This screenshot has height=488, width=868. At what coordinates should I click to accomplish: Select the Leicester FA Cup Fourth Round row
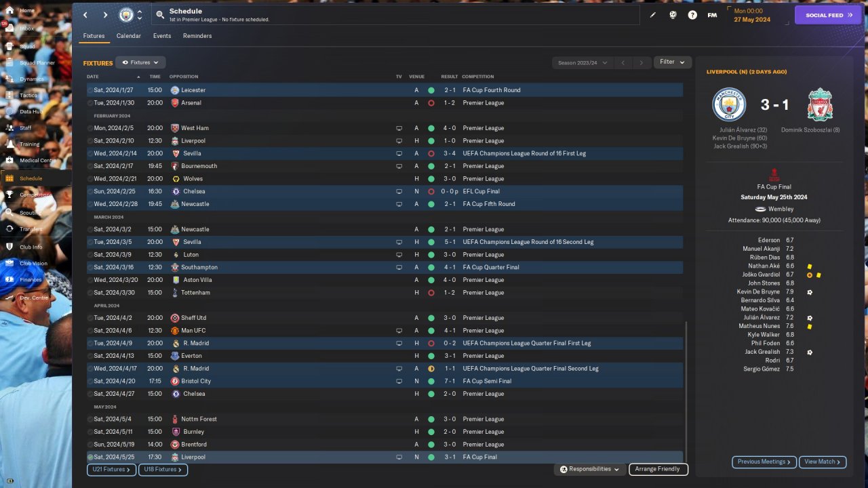point(384,90)
